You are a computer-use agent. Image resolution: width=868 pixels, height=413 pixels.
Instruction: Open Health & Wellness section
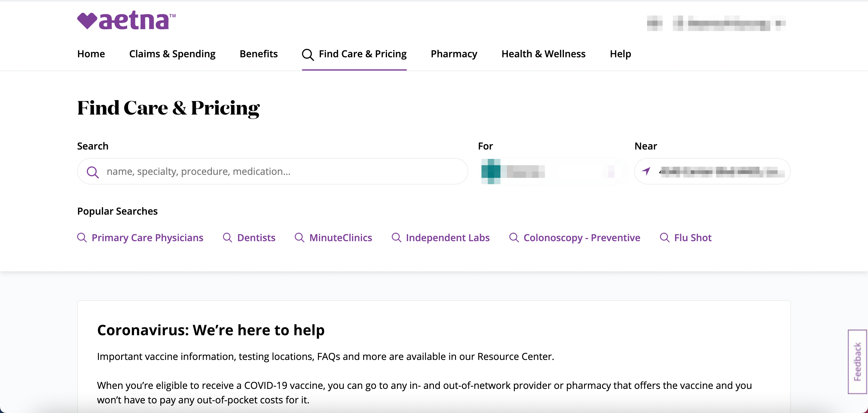(543, 54)
